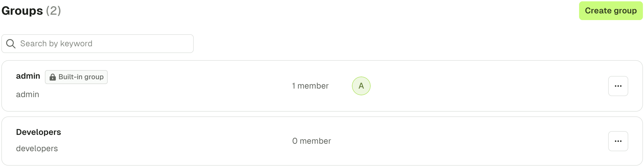
Task: Click the 'Groups' page heading
Action: [x=22, y=11]
